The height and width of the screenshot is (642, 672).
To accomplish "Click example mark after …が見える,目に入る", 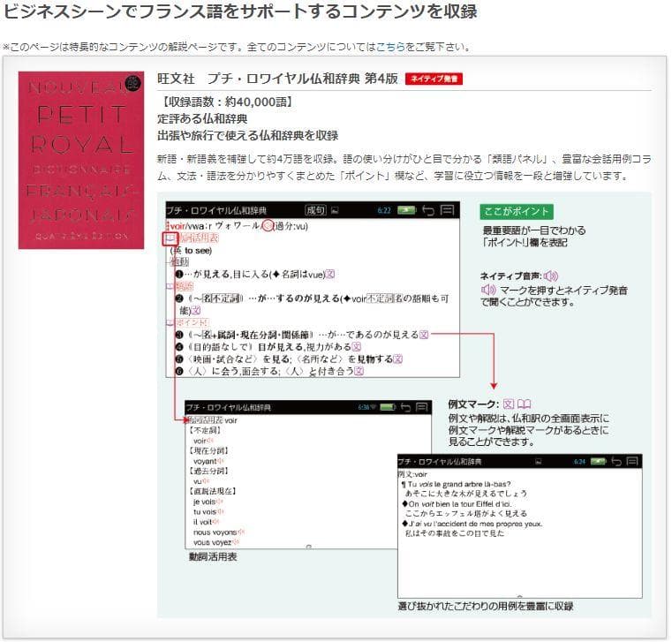I will 330,275.
